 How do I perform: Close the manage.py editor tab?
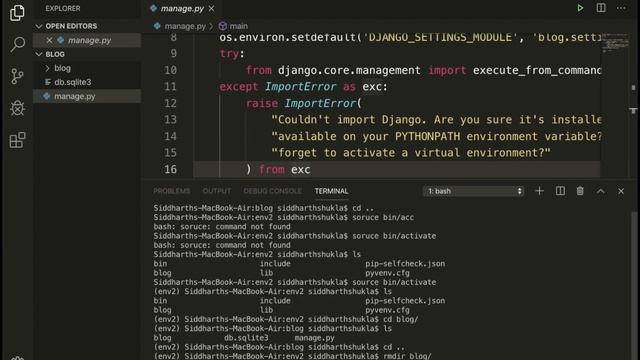click(x=211, y=8)
